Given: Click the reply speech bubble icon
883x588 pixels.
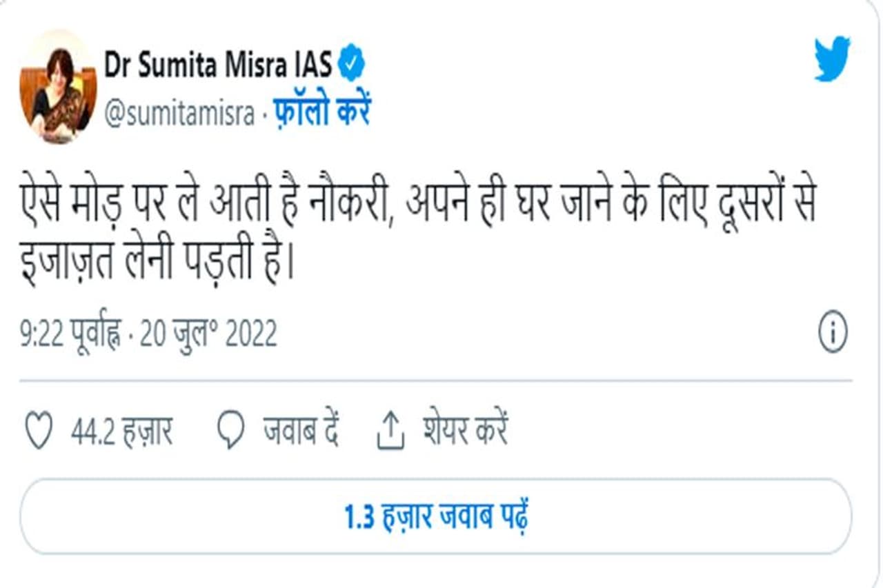Looking at the screenshot, I should point(230,432).
